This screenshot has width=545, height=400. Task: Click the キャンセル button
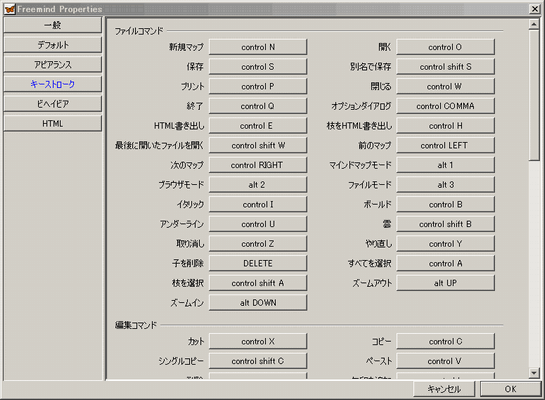click(x=444, y=389)
